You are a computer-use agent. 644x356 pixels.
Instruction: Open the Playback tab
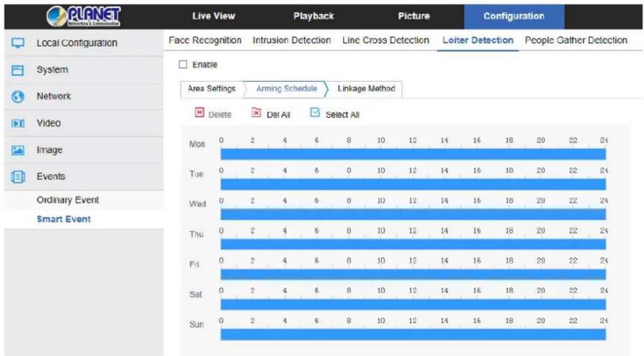point(313,16)
